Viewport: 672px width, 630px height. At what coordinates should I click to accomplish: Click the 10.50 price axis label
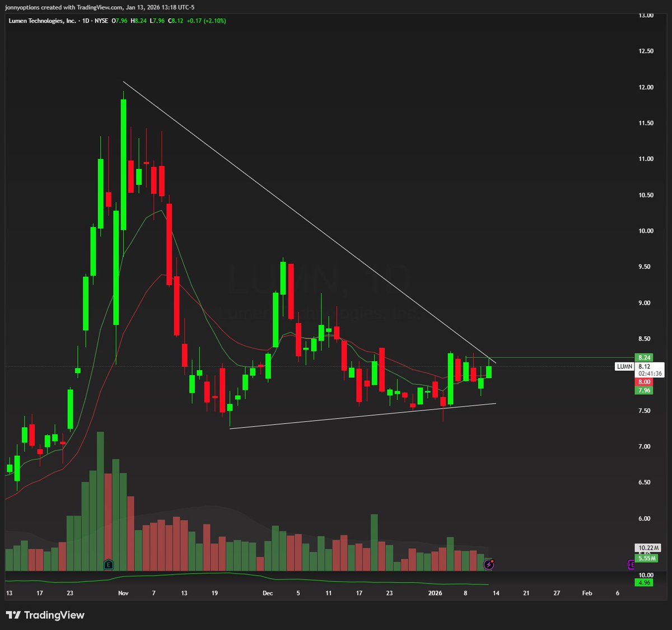pos(646,195)
